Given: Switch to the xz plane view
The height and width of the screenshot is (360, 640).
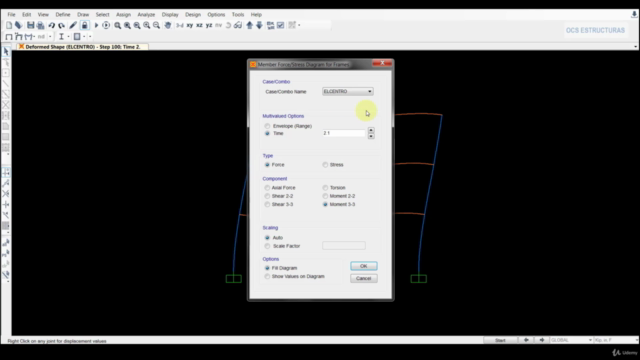Looking at the screenshot, I should pyautogui.click(x=199, y=25).
